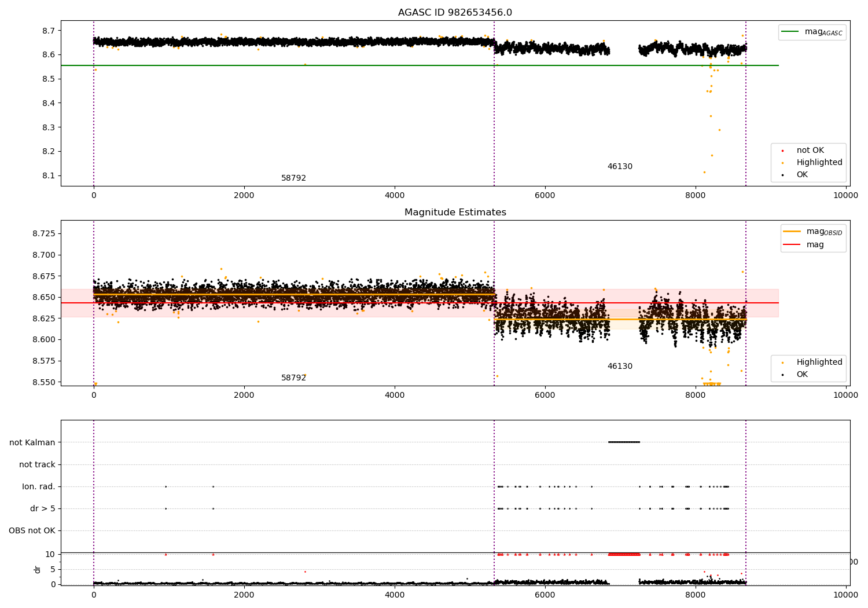
Task: Click the 8.725 tick label on the middle plot
Action: click(x=44, y=233)
